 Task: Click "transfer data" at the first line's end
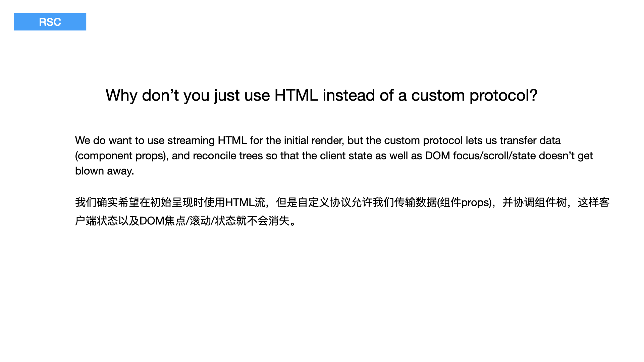[530, 140]
